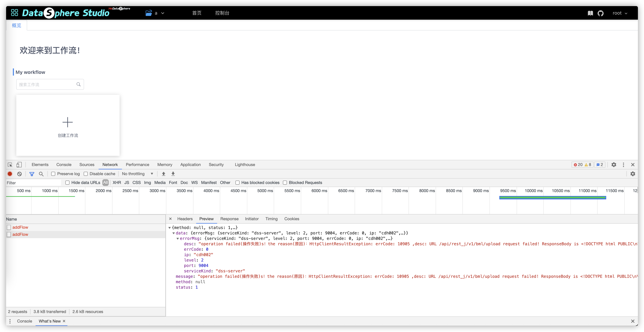Enable Disable cache option
Screen dimensions: 644x332
pyautogui.click(x=86, y=173)
